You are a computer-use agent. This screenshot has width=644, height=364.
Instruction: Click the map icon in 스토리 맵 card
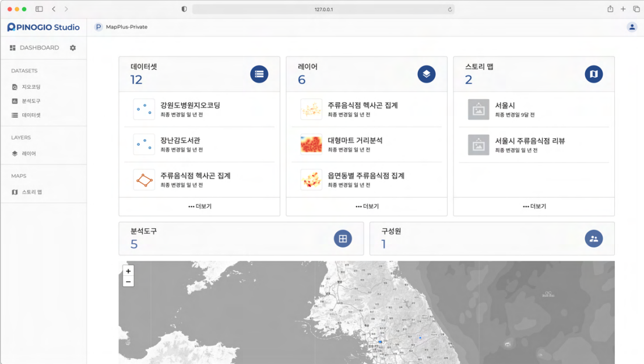(x=593, y=74)
